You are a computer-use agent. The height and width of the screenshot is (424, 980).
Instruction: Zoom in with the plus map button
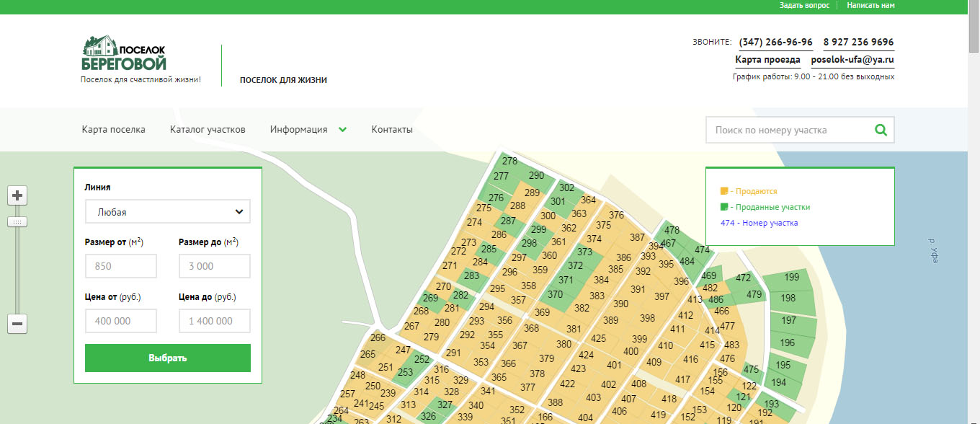[17, 195]
